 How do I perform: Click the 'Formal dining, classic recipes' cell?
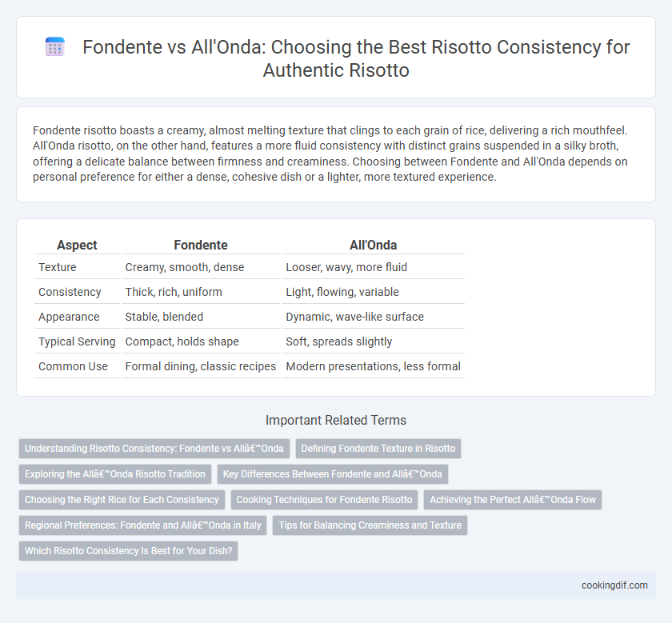click(201, 366)
